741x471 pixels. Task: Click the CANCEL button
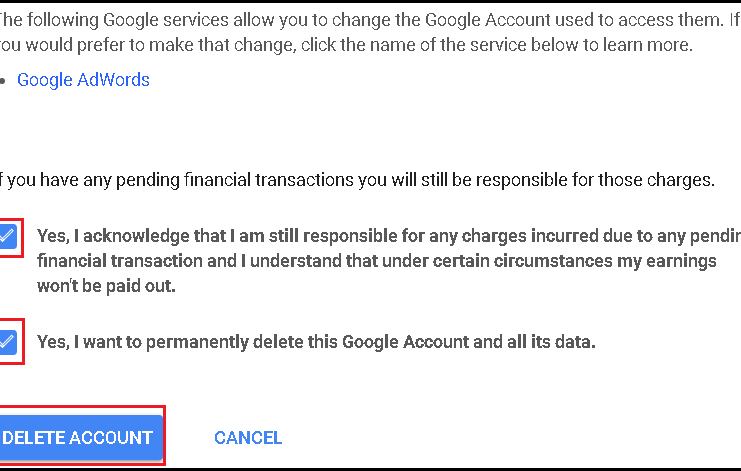(x=248, y=437)
